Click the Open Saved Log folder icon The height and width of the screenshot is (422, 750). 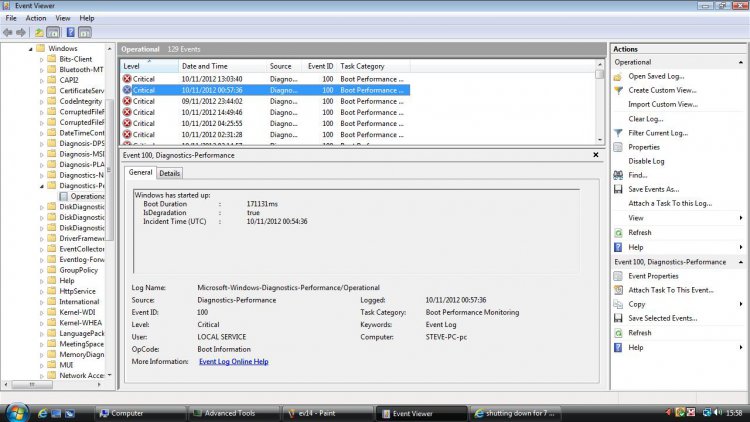pos(619,76)
